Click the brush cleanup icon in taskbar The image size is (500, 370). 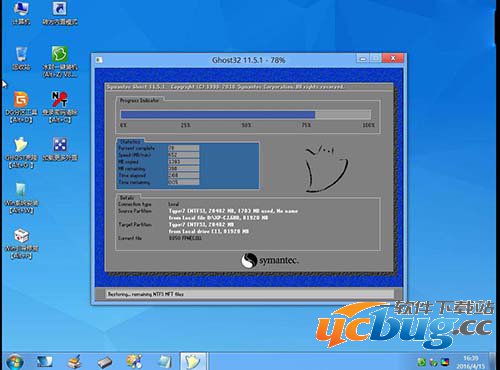(x=74, y=362)
